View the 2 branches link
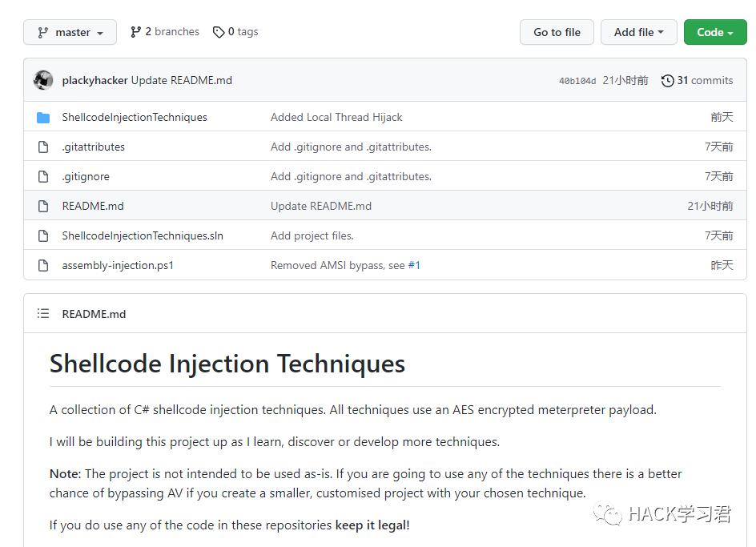This screenshot has width=756, height=547. click(165, 32)
